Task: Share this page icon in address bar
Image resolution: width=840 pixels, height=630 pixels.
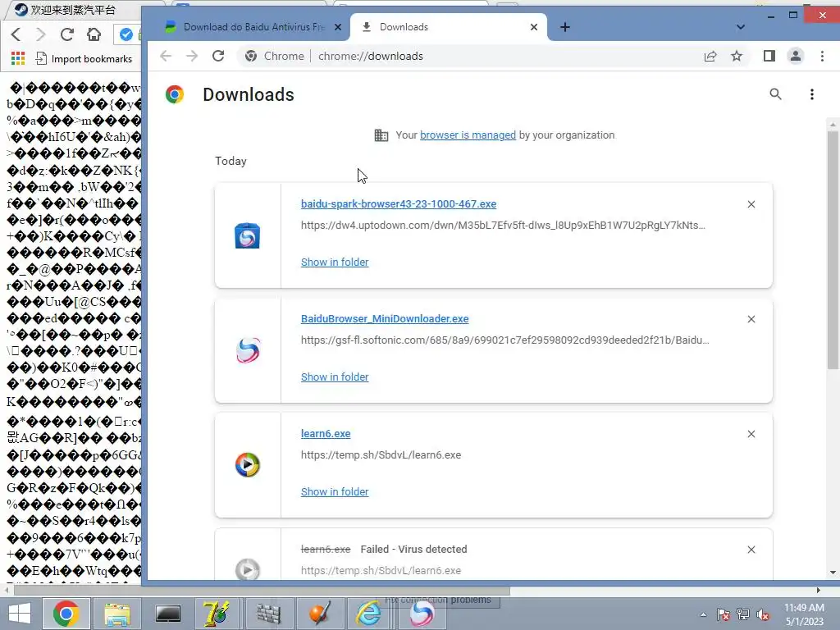Action: [x=710, y=56]
